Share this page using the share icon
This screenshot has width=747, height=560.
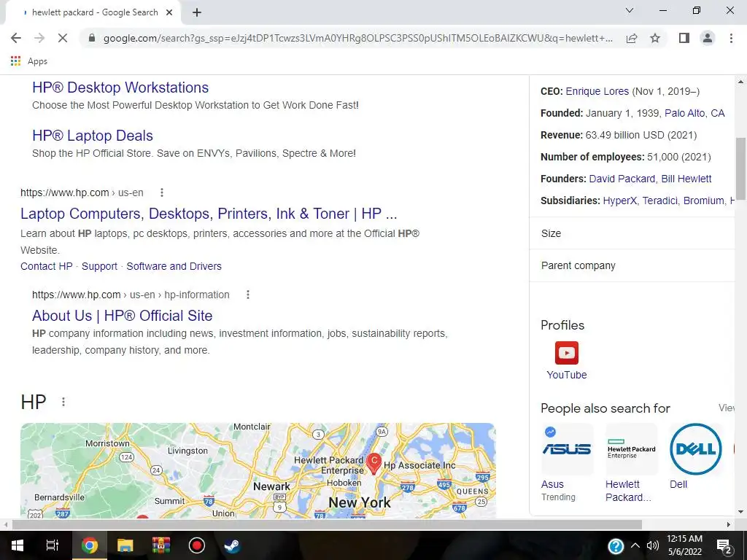pyautogui.click(x=632, y=38)
